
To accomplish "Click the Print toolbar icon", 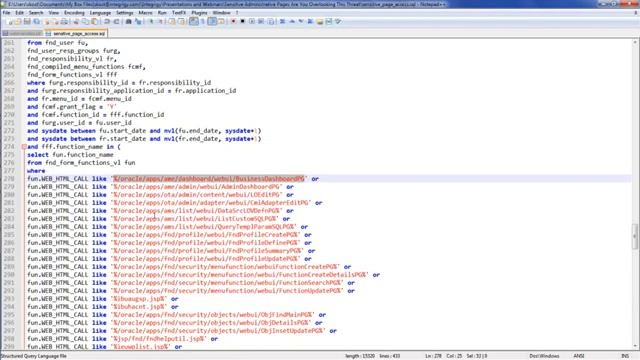I will (x=64, y=21).
